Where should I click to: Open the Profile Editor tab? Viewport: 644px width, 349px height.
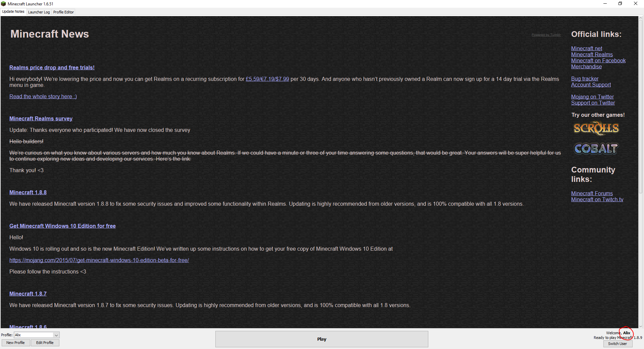[x=63, y=12]
